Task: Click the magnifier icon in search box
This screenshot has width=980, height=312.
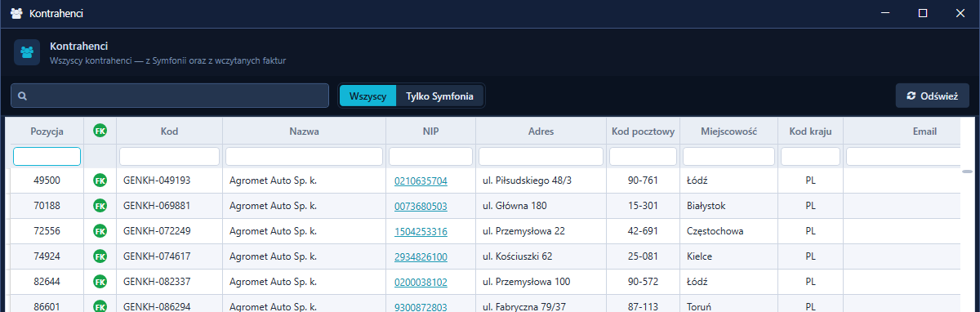Action: pyautogui.click(x=23, y=96)
